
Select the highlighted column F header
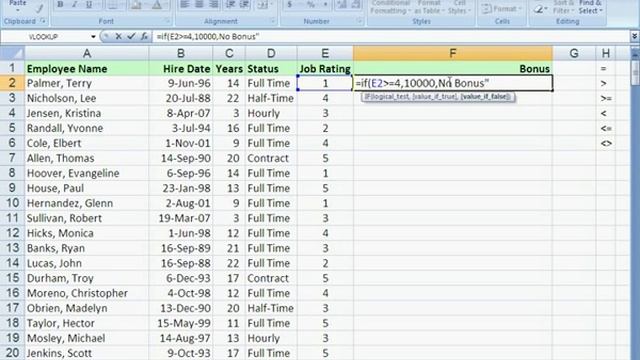453,53
